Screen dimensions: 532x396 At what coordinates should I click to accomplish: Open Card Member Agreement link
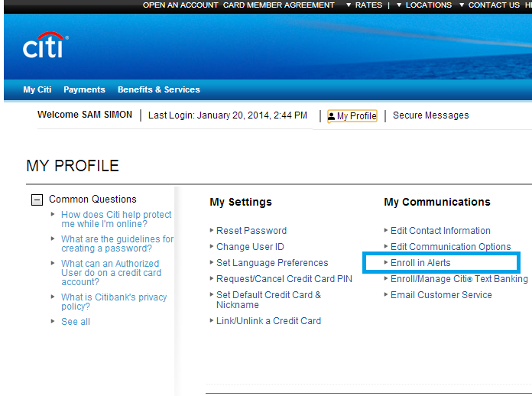pos(278,5)
